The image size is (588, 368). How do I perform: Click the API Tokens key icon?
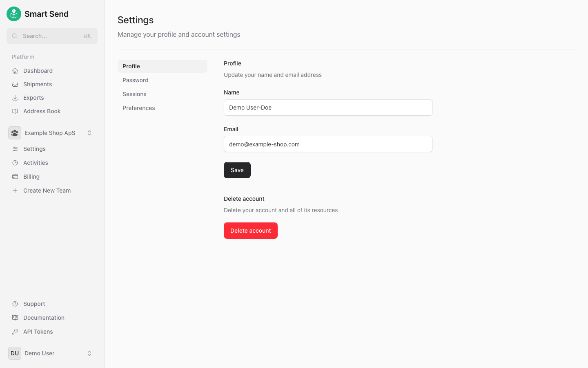click(x=15, y=331)
